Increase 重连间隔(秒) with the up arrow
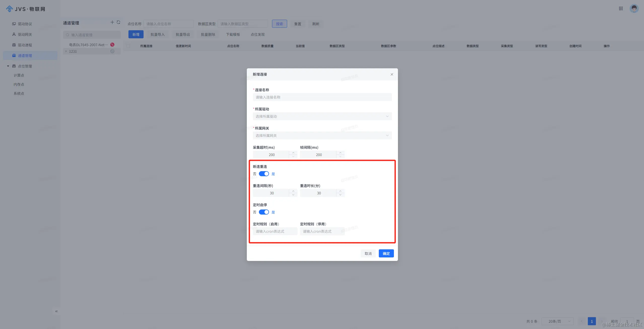The height and width of the screenshot is (329, 644). (293, 191)
